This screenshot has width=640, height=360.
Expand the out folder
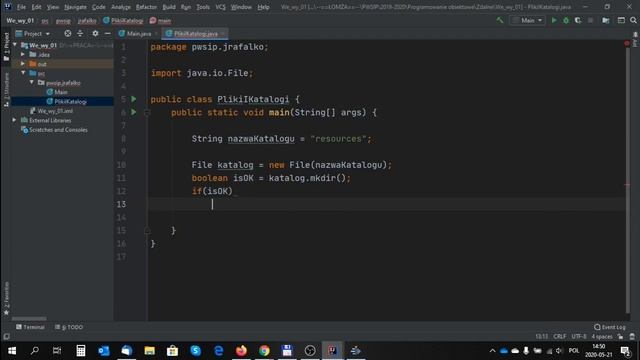click(23, 64)
